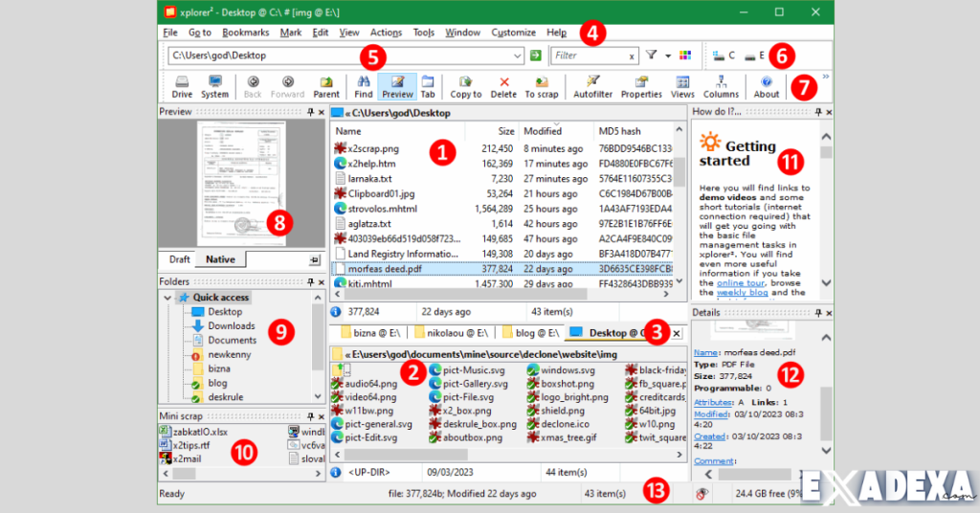980x513 pixels.
Task: Clear the Filter box x button
Action: 632,56
